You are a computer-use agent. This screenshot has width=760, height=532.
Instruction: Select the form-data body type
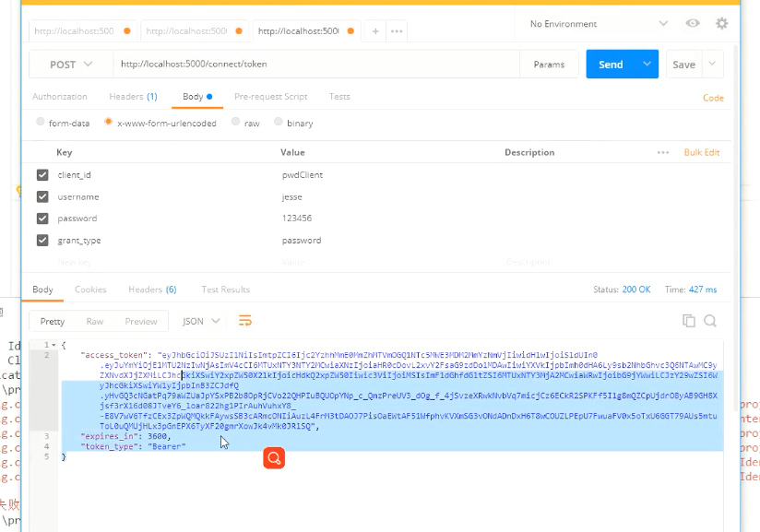click(x=41, y=122)
